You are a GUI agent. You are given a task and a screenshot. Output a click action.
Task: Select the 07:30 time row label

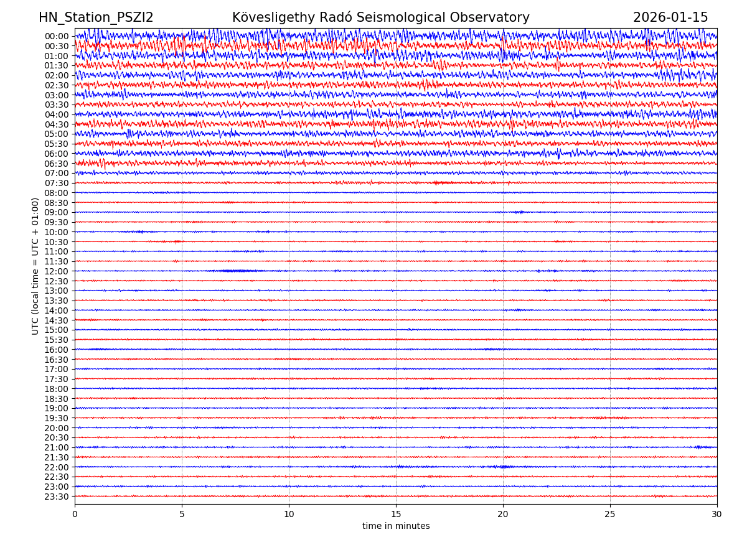(x=56, y=183)
